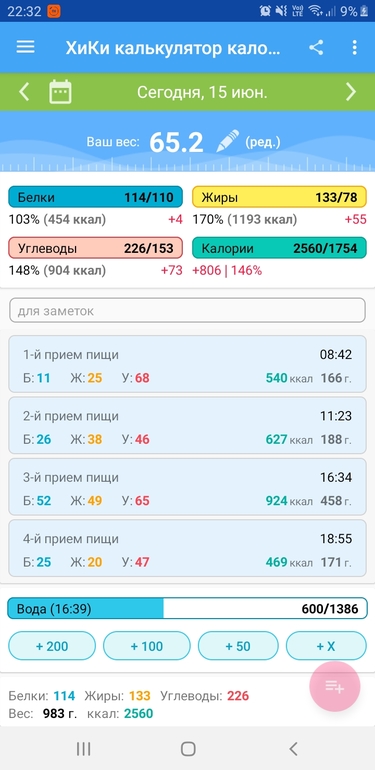The image size is (375, 770).
Task: Open the Android recent apps button
Action: click(83, 748)
